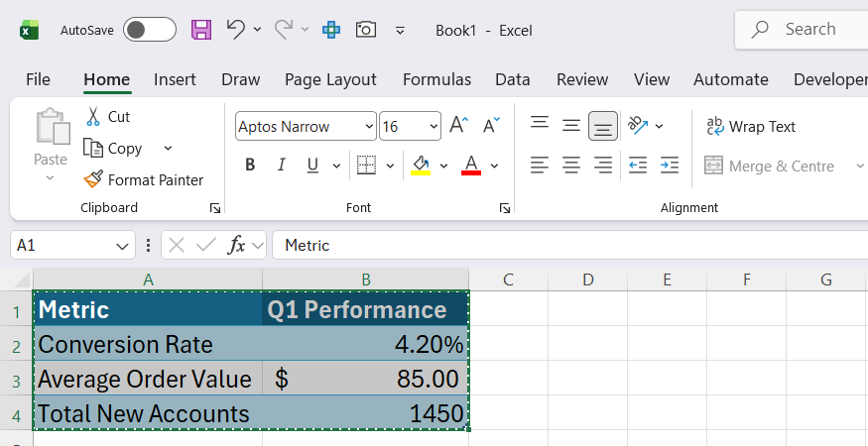Activate the Format Painter

(x=143, y=179)
